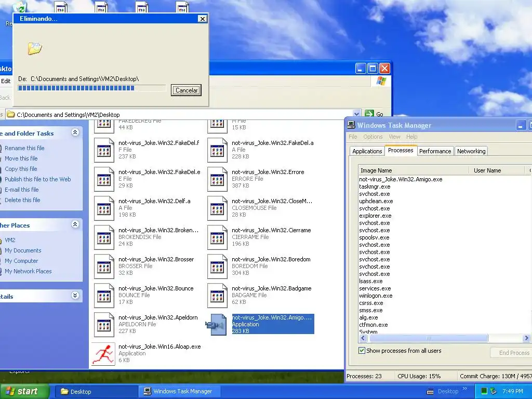Screen dimensions: 532x399
Task: Expand the taskbar Desktop toolbar chevron
Action: click(x=465, y=389)
